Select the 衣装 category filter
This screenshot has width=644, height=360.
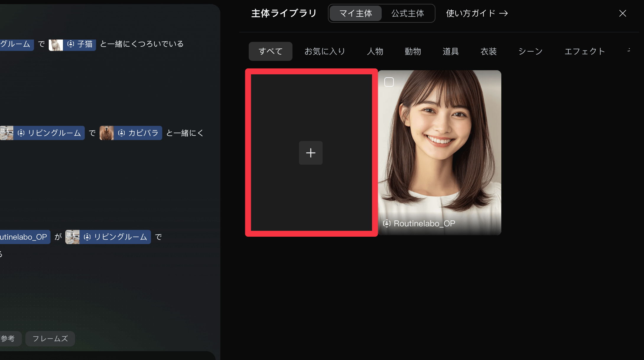tap(488, 51)
